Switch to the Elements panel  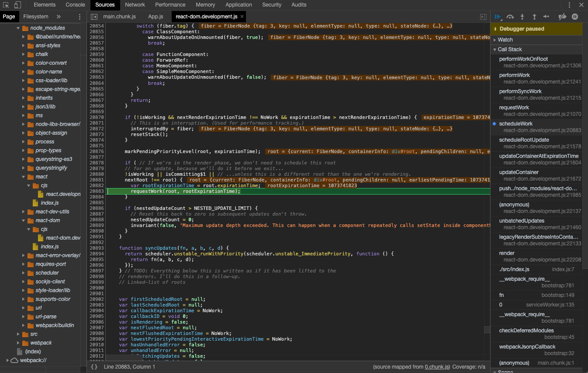coord(45,5)
